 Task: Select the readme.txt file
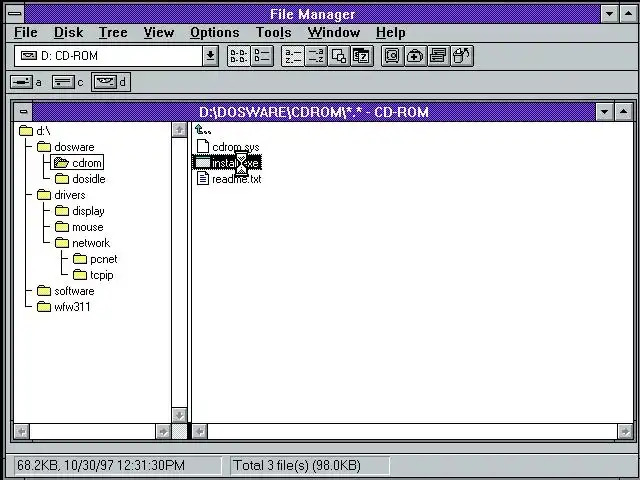tap(229, 179)
